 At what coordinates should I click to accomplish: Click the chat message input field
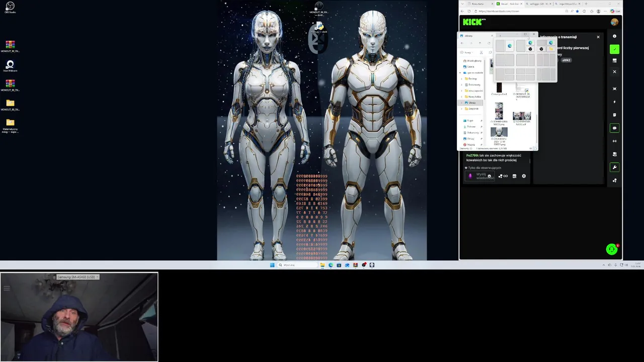(480, 176)
